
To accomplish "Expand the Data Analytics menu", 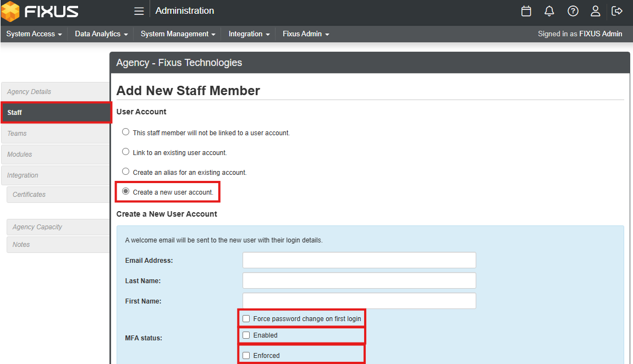I will click(97, 34).
